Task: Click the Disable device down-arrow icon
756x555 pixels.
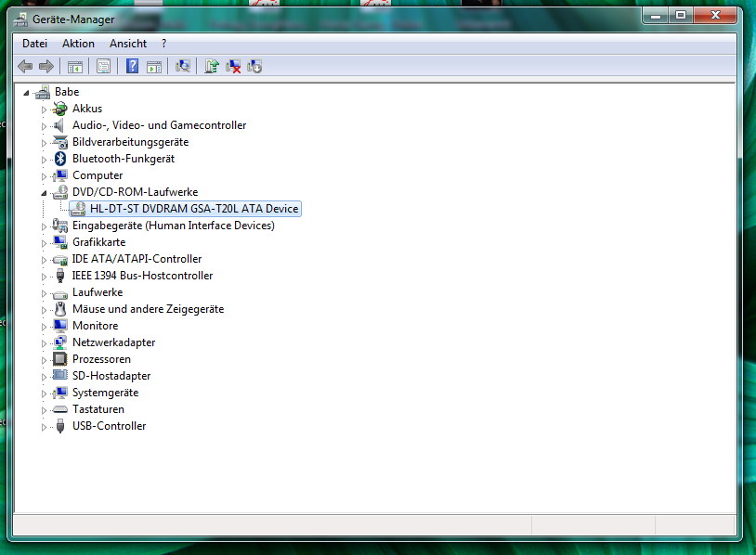Action: pos(254,67)
